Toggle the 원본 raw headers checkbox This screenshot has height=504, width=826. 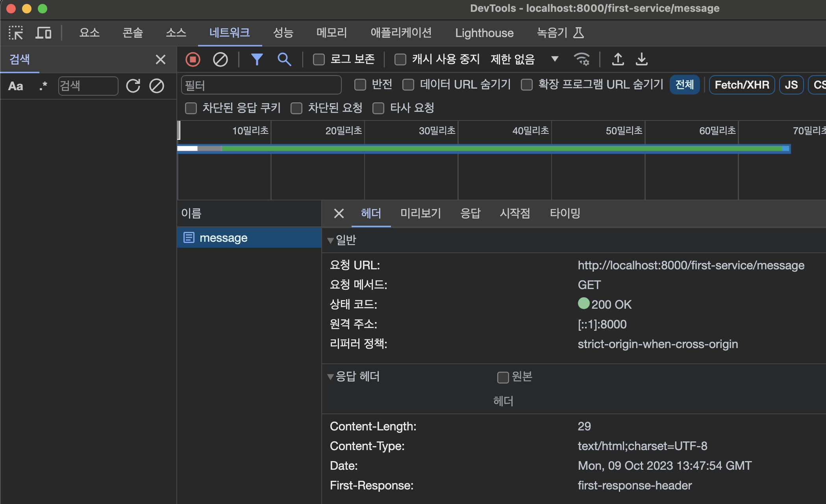[503, 377]
